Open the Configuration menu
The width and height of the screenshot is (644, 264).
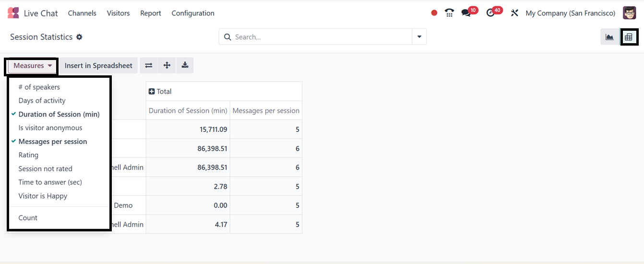pyautogui.click(x=193, y=13)
